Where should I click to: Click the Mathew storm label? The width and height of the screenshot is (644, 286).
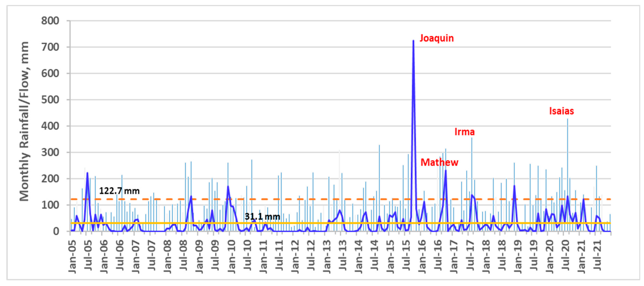coord(439,162)
